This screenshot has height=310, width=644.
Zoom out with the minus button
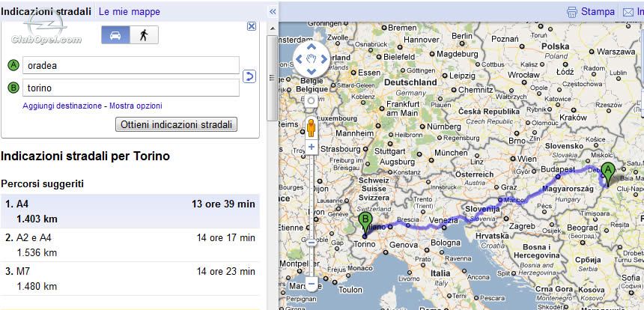pos(312,283)
